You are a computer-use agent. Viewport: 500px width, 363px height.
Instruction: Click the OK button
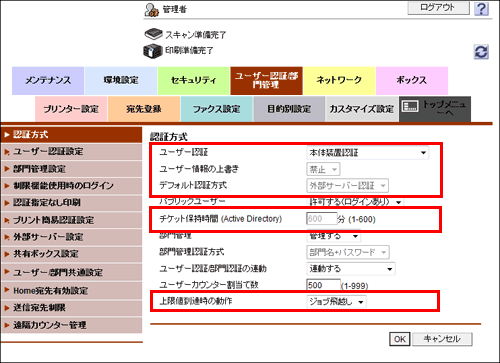coord(400,339)
